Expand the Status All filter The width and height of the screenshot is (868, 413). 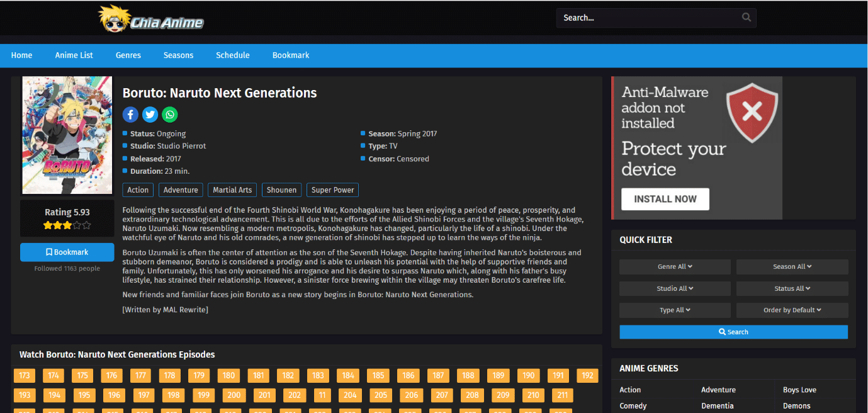792,288
